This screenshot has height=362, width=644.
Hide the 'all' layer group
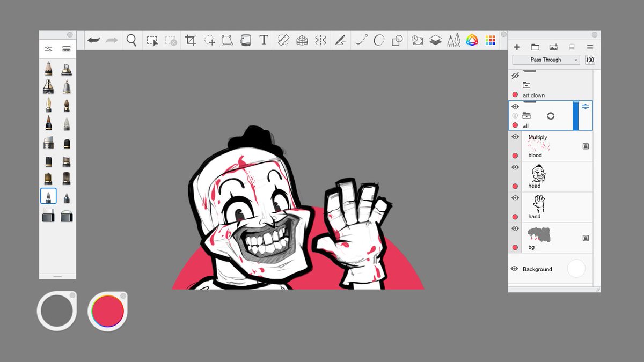515,106
